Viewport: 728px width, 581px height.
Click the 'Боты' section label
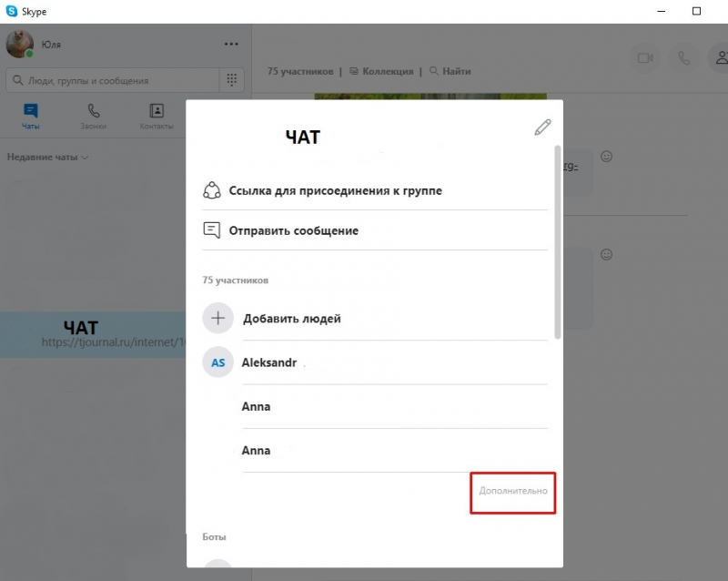coord(214,537)
